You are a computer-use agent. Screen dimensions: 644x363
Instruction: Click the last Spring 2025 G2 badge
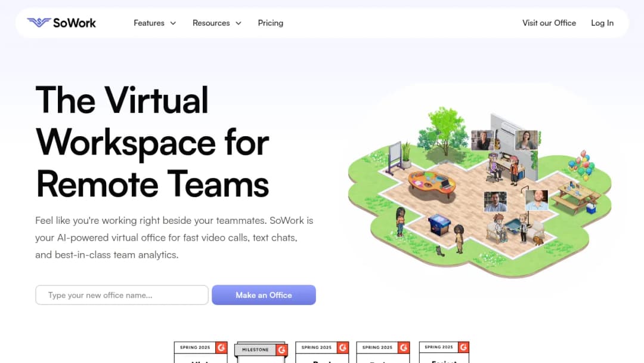(444, 352)
